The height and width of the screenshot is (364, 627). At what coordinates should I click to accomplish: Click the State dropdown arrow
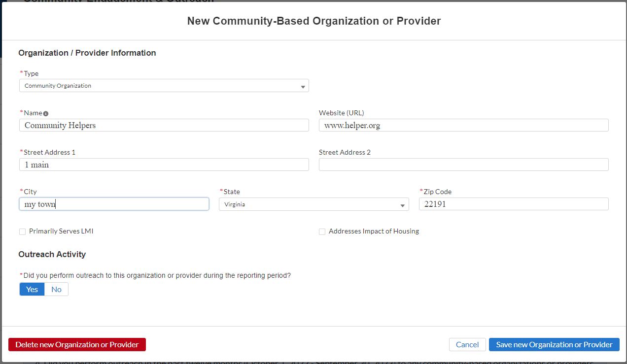coord(403,205)
